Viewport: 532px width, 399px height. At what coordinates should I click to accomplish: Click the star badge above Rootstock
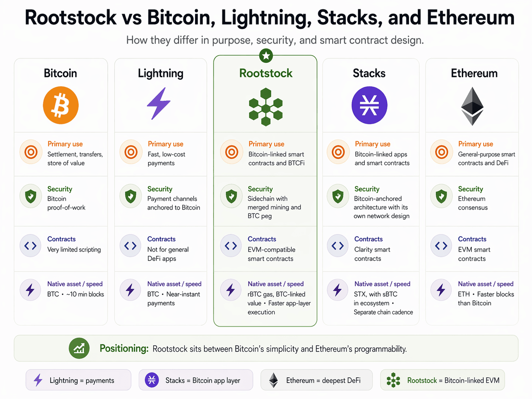coord(266,56)
